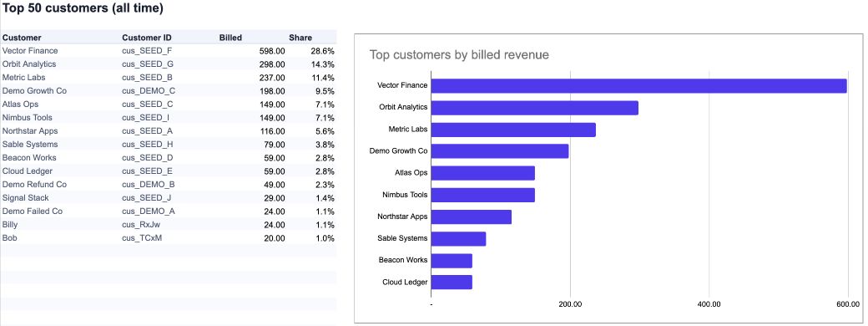Screen dimensions: 868x326
Task: Select the 9.5% share cell
Action: pyautogui.click(x=325, y=91)
